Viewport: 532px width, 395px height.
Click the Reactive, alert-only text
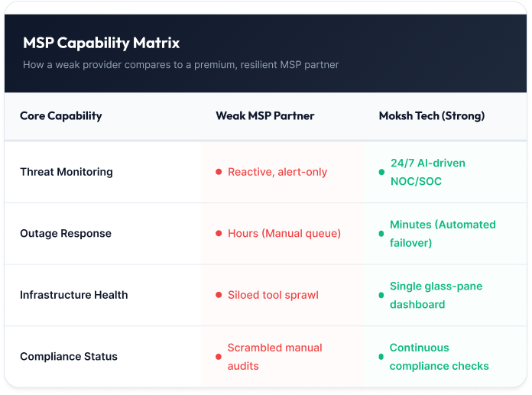click(x=277, y=172)
